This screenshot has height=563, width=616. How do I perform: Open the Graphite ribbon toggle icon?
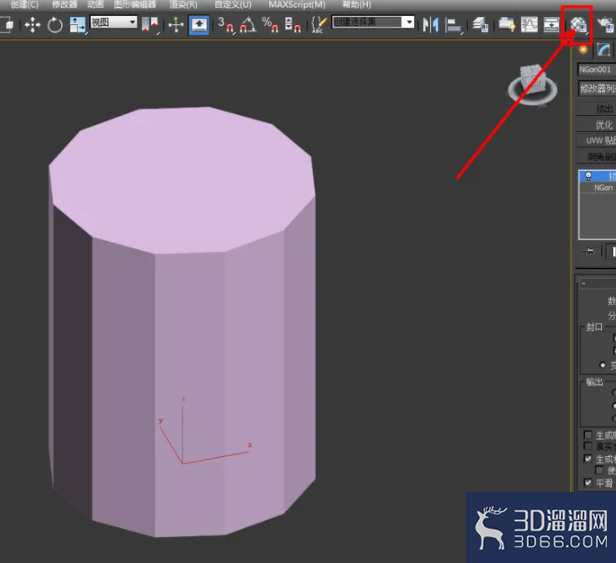click(507, 25)
